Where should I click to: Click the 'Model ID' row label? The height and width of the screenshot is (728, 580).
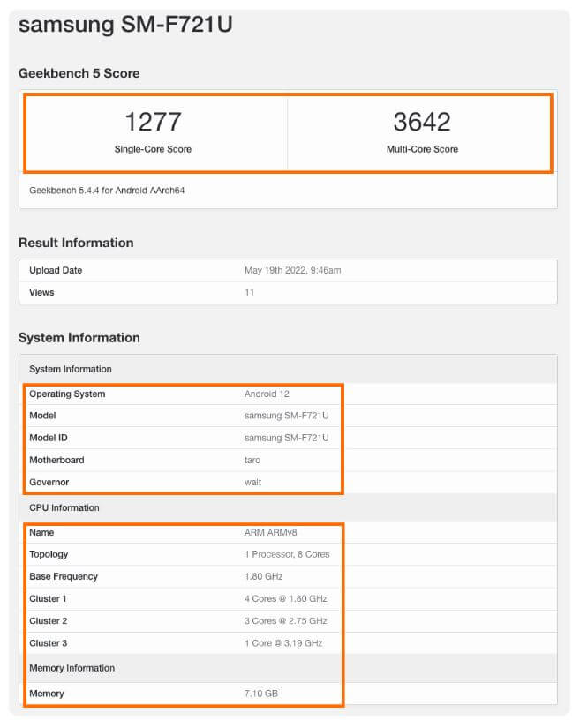(x=49, y=438)
